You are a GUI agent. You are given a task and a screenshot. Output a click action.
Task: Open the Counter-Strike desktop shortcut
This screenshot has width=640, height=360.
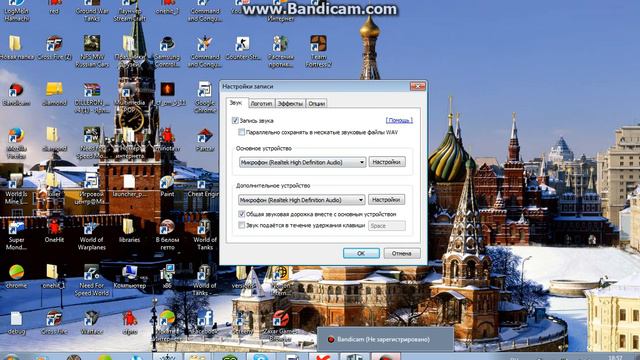[243, 48]
